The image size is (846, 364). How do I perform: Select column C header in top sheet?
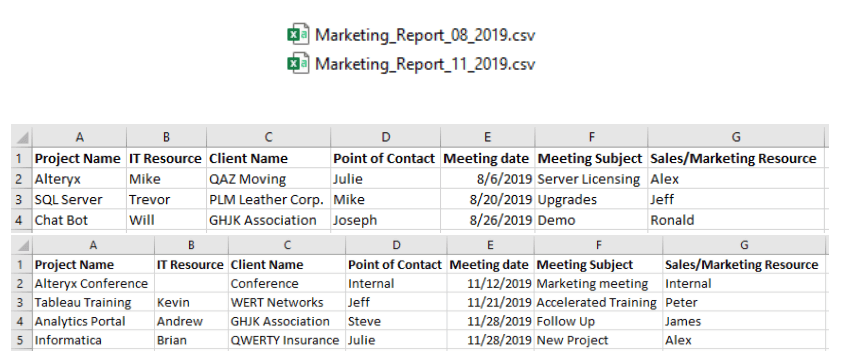(x=269, y=138)
